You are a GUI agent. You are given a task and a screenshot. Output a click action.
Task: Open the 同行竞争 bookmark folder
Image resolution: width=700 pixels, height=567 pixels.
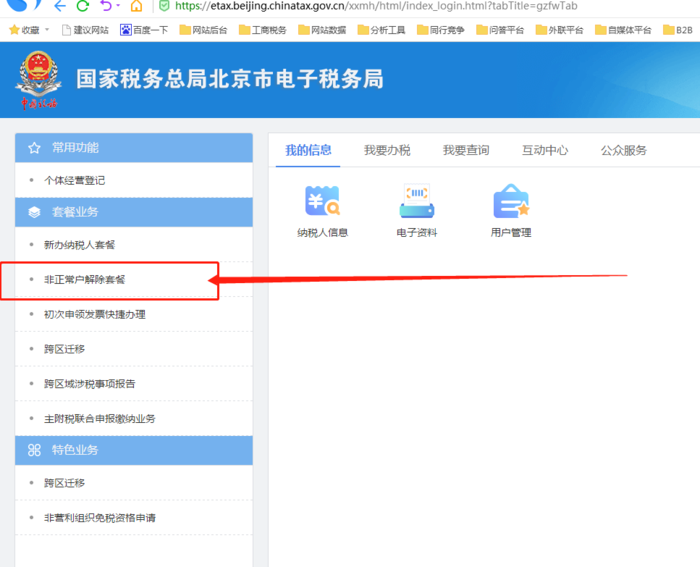[x=441, y=30]
